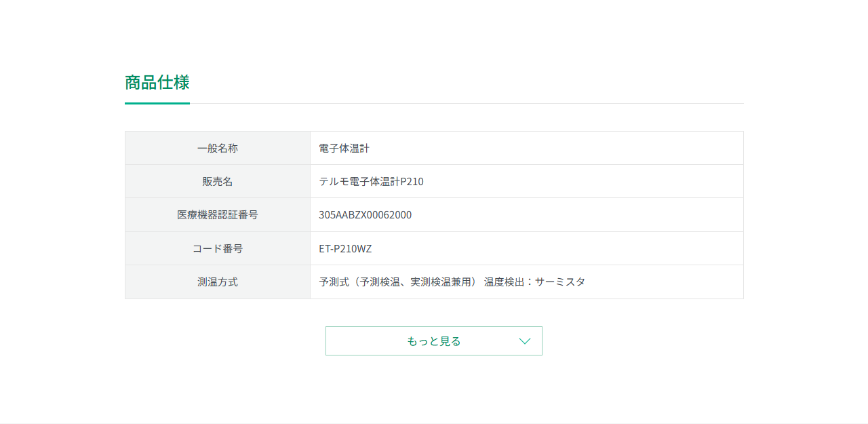Click the 測温方式 row label
This screenshot has height=424, width=868.
tap(218, 282)
